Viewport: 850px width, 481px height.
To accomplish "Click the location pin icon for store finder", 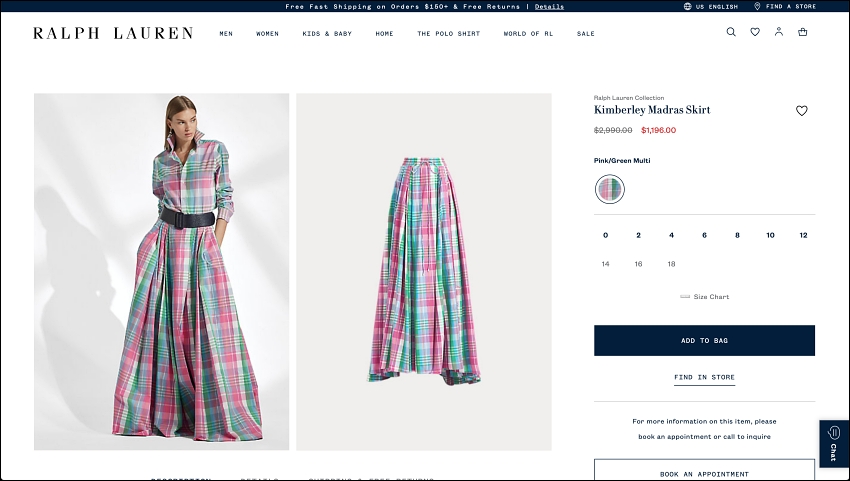I will point(757,7).
